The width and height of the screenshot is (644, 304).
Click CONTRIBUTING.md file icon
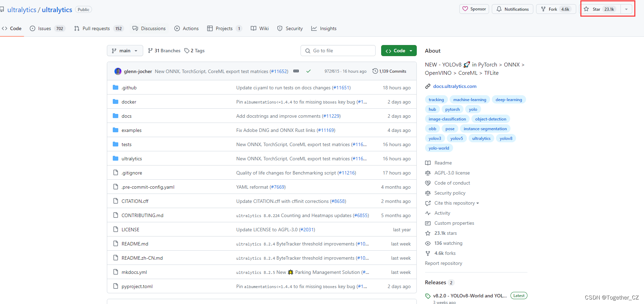116,215
